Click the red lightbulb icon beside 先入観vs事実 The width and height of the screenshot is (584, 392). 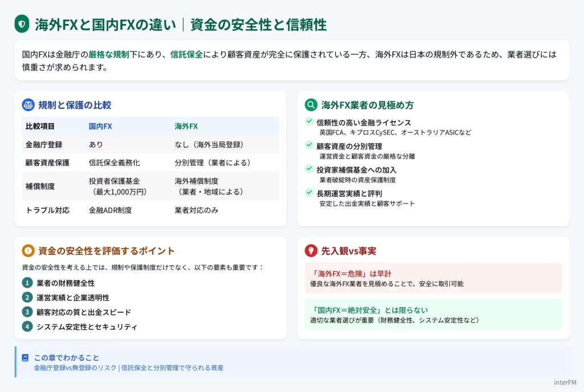coord(311,251)
